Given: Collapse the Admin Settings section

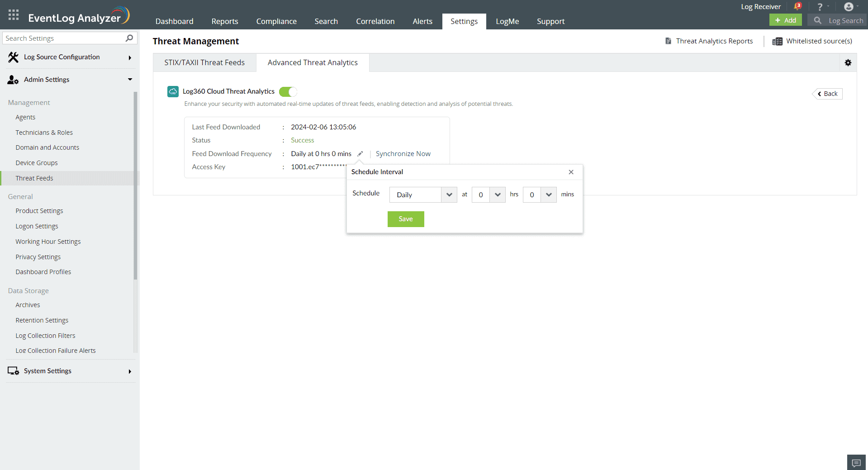Looking at the screenshot, I should pyautogui.click(x=130, y=80).
